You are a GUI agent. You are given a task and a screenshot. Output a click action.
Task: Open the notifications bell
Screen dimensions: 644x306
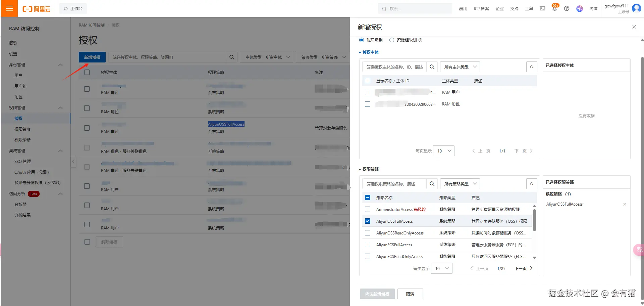point(554,8)
